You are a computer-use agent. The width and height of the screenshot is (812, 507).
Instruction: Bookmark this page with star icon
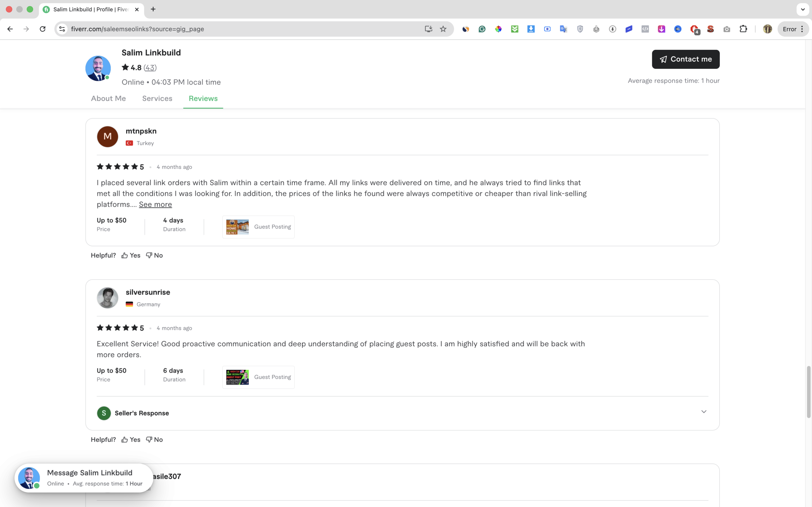point(443,29)
